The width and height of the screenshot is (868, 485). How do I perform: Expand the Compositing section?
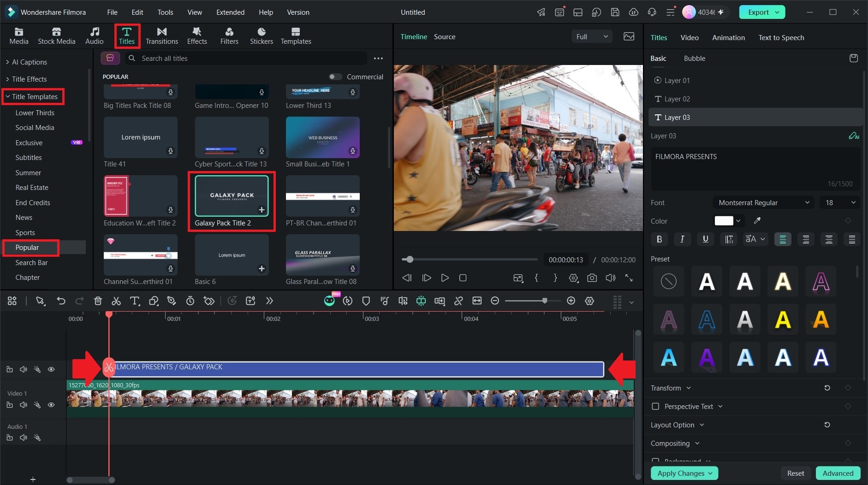click(x=675, y=444)
